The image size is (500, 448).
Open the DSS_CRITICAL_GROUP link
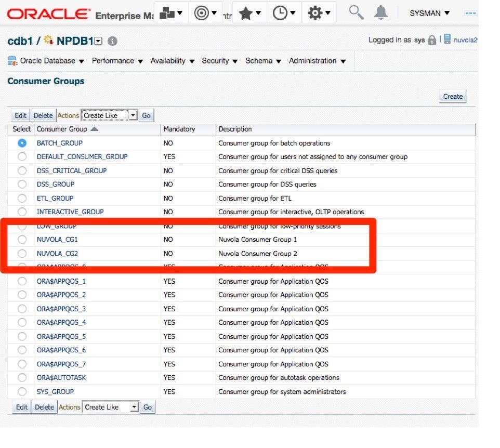click(72, 170)
